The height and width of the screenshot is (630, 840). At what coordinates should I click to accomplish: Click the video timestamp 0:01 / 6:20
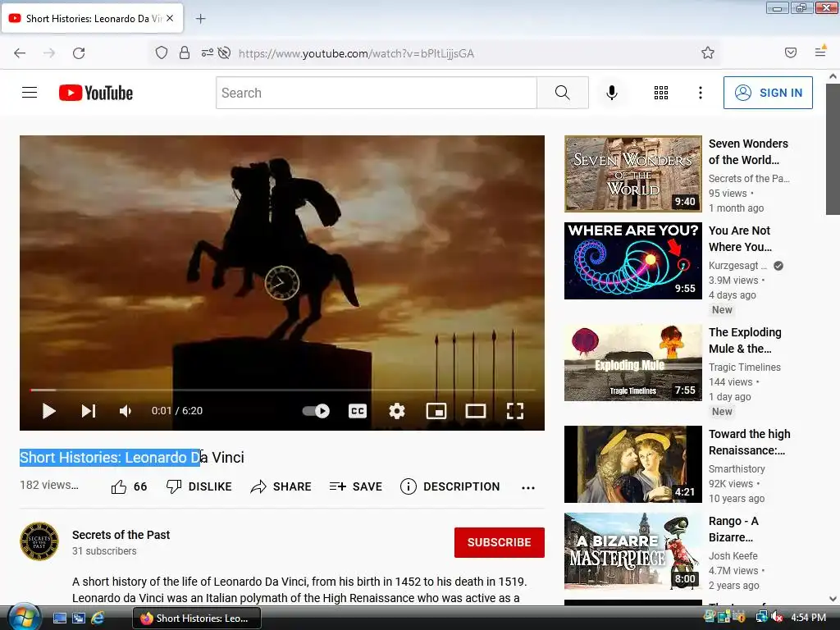[x=177, y=411]
